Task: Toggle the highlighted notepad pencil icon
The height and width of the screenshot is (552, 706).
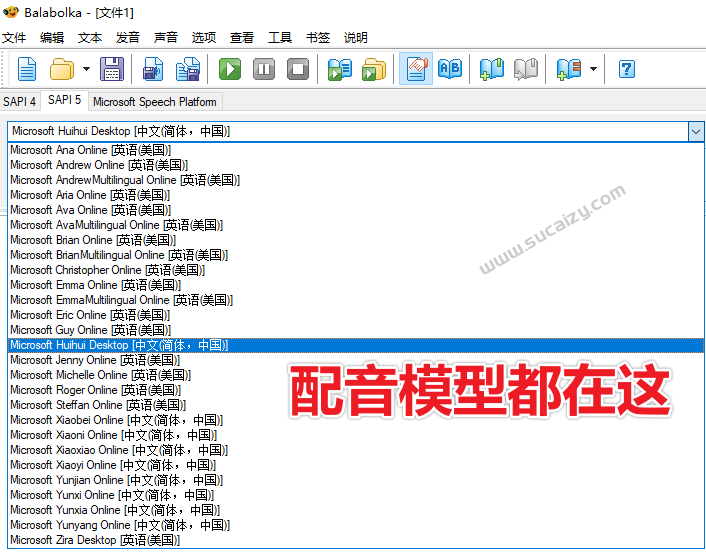Action: point(416,68)
